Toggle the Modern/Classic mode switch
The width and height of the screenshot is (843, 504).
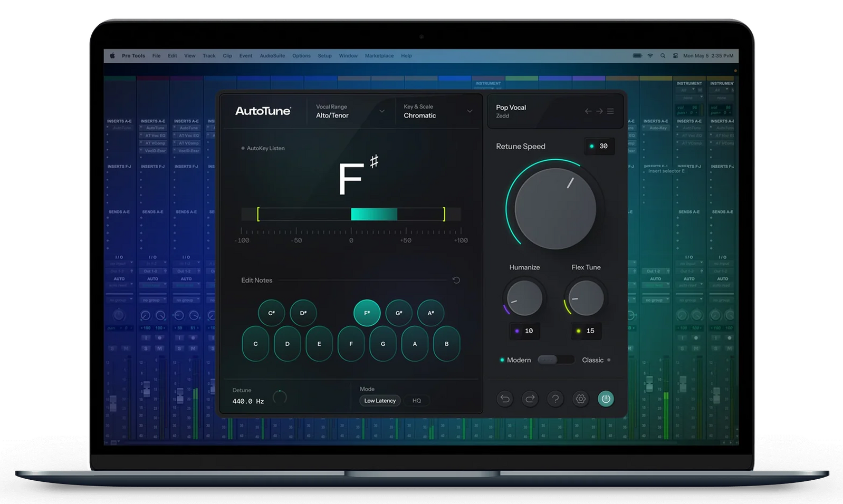[x=555, y=360]
